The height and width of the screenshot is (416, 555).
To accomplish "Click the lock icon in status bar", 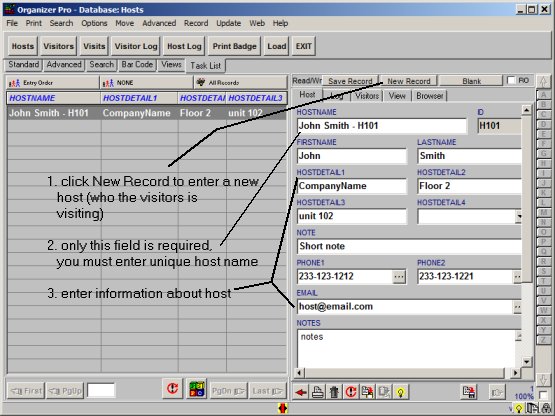I will coord(547,409).
